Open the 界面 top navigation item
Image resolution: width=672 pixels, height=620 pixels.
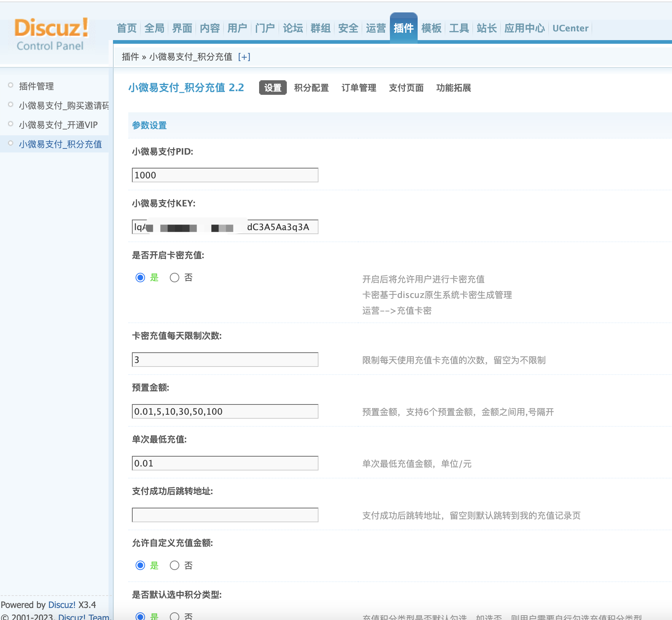coord(182,28)
